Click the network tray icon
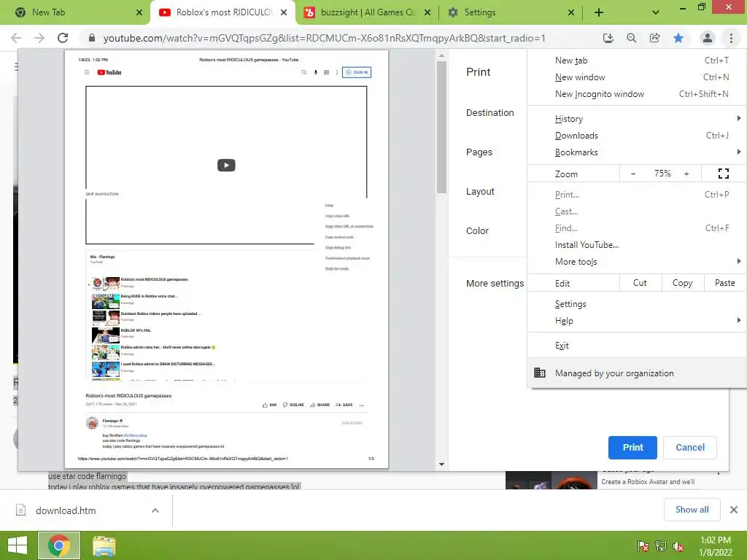Image resolution: width=747 pixels, height=560 pixels. [x=661, y=546]
